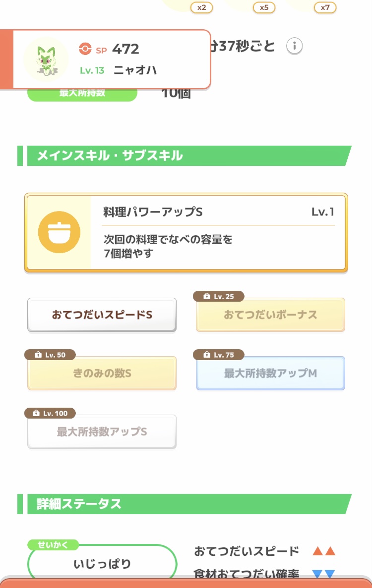Select the locked 最大所持数アップS sub skill
The height and width of the screenshot is (588, 372).
point(102,432)
